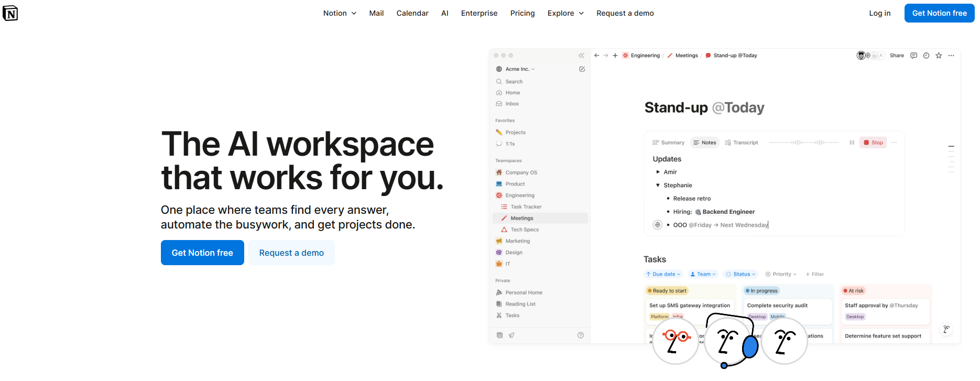The width and height of the screenshot is (980, 381).
Task: Collapse the sidebar with double-chevron icon
Action: [581, 56]
